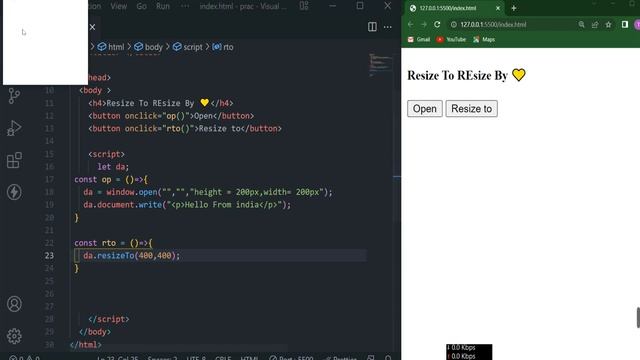Viewport: 640px width, 360px height.
Task: Select rto symbol in breadcrumb
Action: pos(223,47)
